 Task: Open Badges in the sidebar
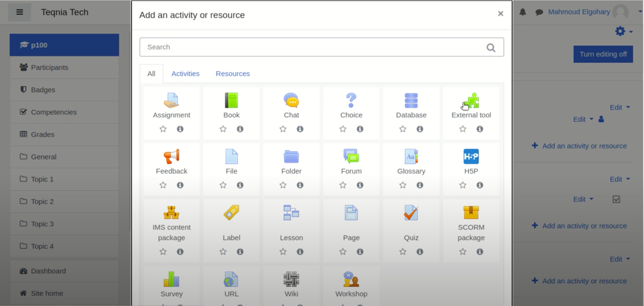64,90
